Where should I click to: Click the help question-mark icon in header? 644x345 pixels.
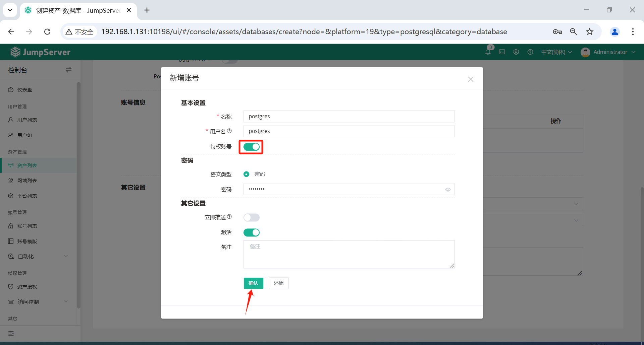(530, 52)
